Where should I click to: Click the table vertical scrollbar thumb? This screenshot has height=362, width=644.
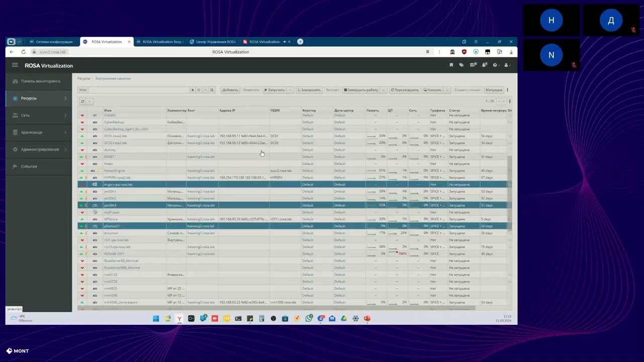tap(510, 194)
